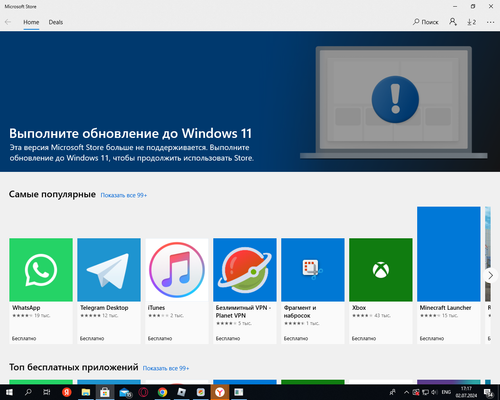Open Mail app from taskbar
The width and height of the screenshot is (500, 400).
(125, 392)
